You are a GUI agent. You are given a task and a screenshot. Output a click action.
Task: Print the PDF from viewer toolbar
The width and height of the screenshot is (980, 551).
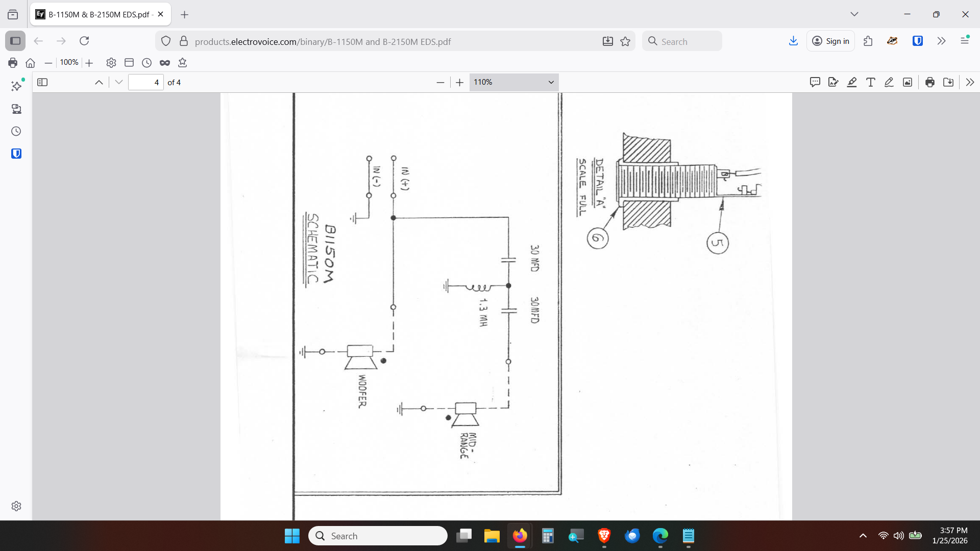tap(930, 82)
